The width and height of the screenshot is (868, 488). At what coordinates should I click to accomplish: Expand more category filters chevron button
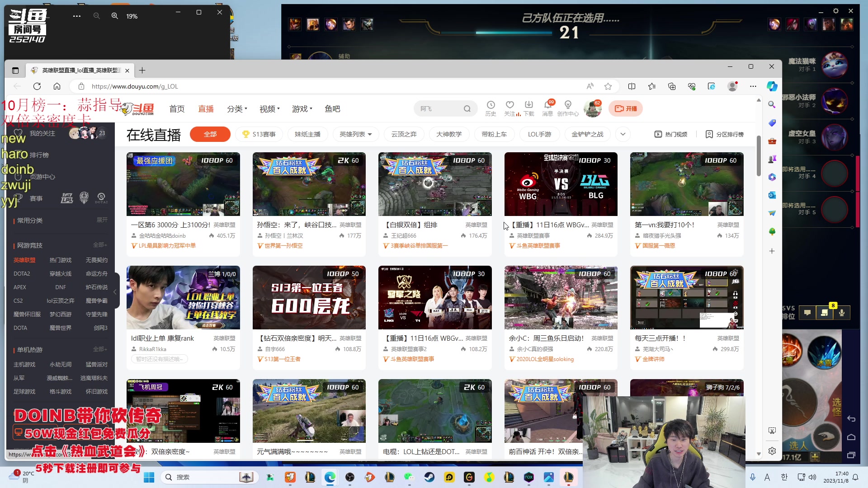[623, 134]
